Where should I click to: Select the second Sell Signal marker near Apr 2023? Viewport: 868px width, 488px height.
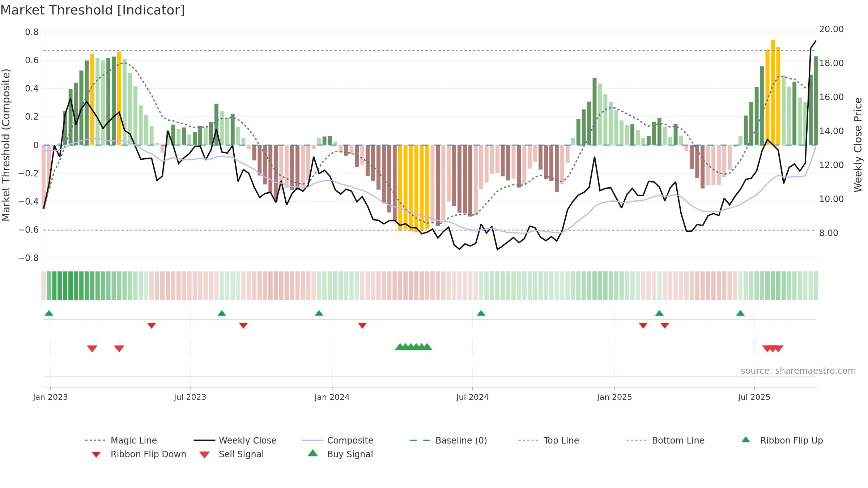(x=119, y=348)
